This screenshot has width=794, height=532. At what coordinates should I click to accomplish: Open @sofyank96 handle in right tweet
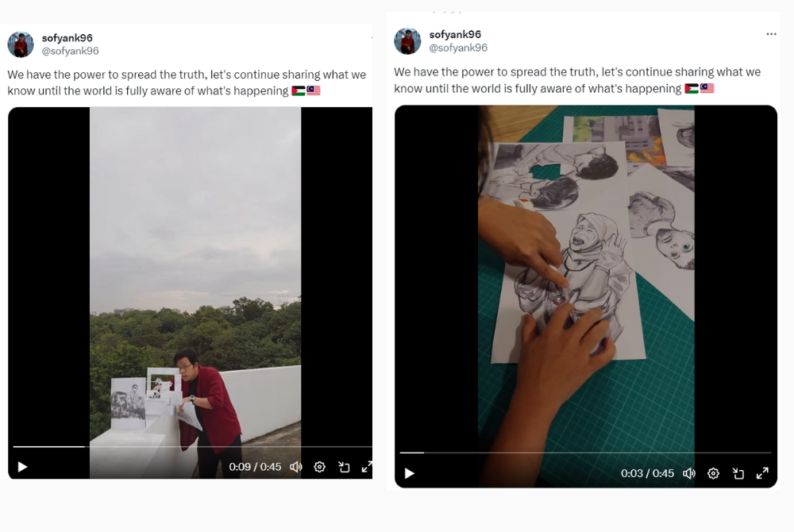458,48
